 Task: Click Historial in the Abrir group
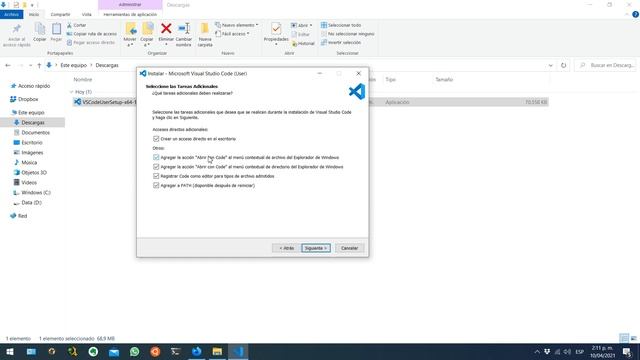[x=303, y=43]
